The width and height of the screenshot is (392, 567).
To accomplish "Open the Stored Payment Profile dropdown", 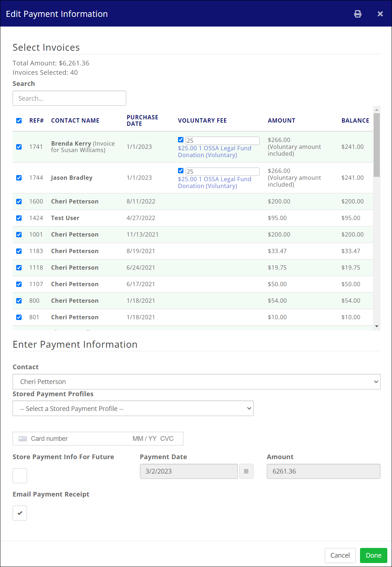I will pos(133,408).
